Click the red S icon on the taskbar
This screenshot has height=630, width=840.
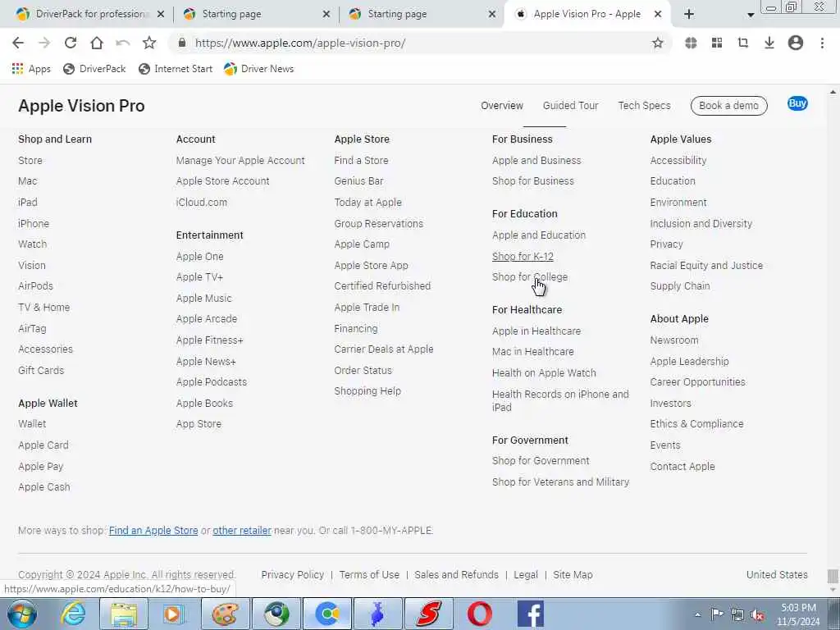coord(428,614)
